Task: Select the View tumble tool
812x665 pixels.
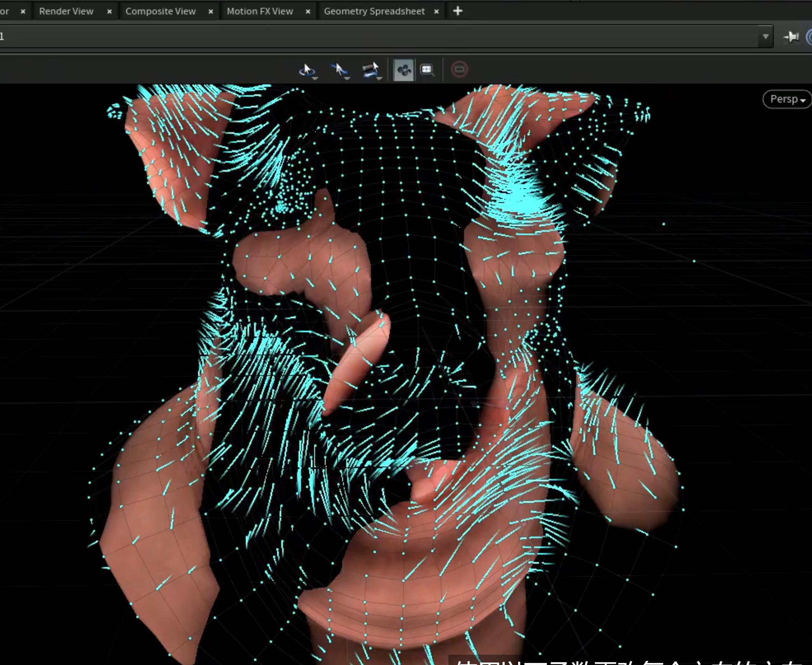Action: [307, 70]
